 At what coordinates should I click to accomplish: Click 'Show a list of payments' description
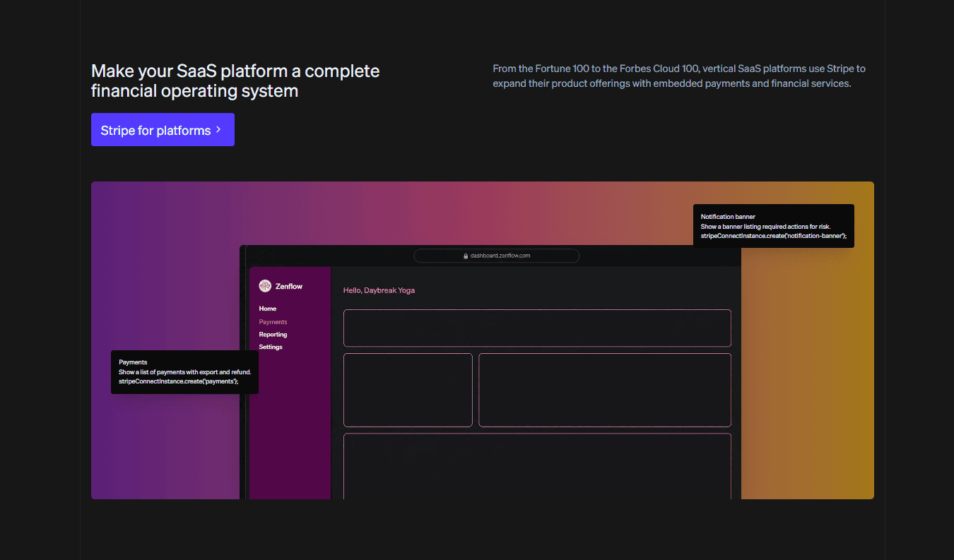pos(185,372)
